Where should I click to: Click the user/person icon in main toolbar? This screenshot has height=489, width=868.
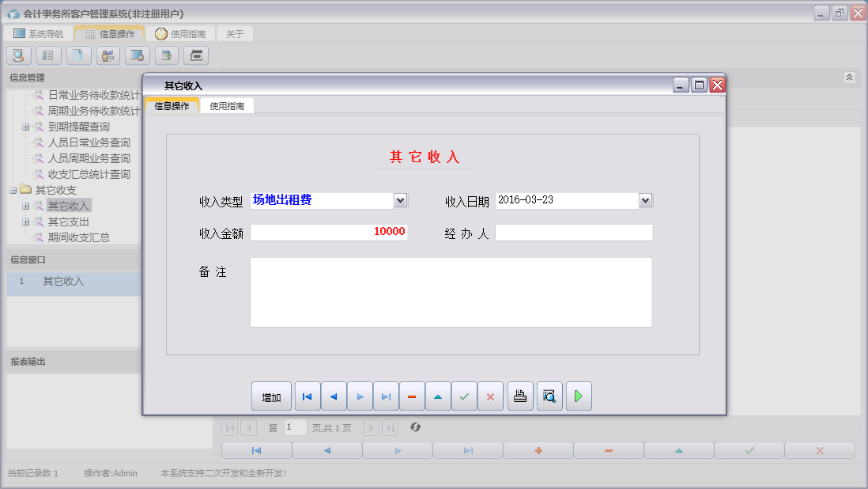[x=108, y=55]
